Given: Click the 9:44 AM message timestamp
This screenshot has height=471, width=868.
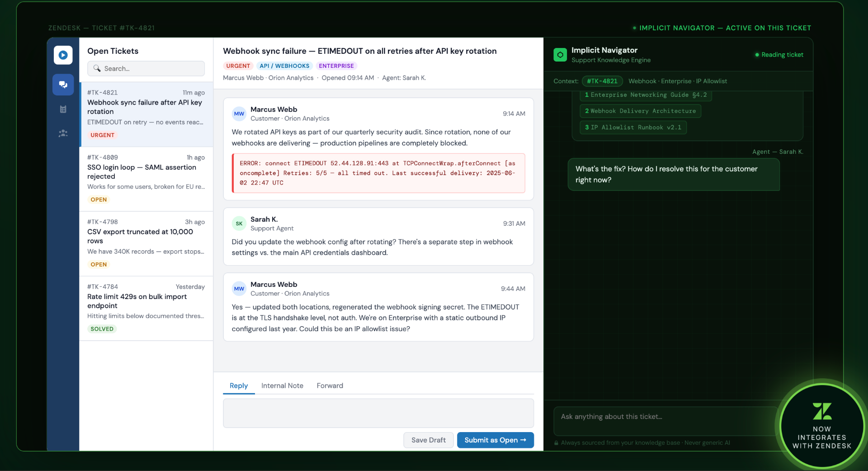Looking at the screenshot, I should 513,289.
